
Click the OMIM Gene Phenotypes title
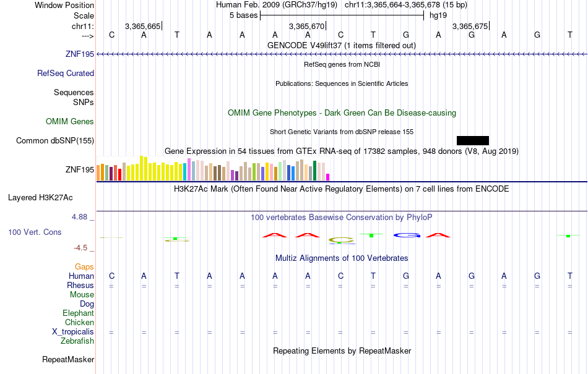(342, 113)
